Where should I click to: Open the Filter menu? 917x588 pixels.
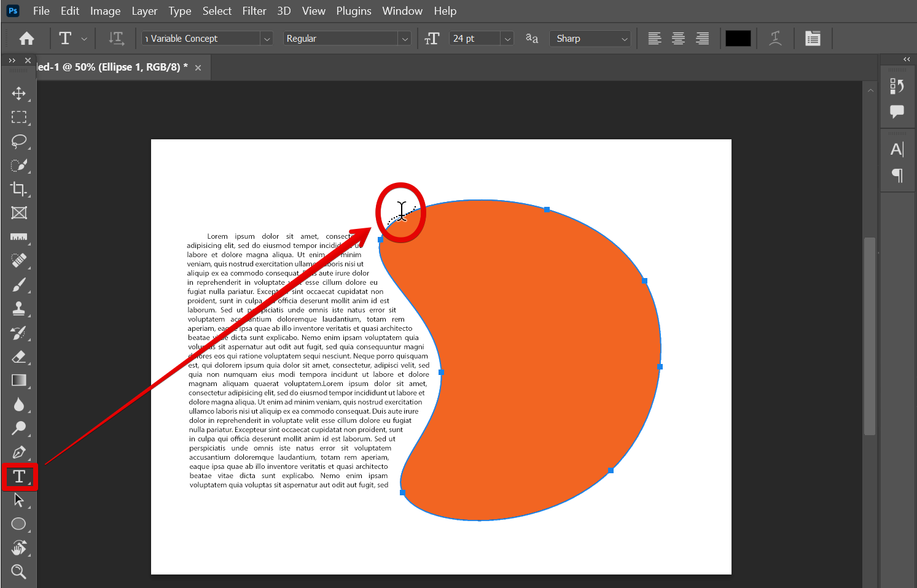[254, 11]
